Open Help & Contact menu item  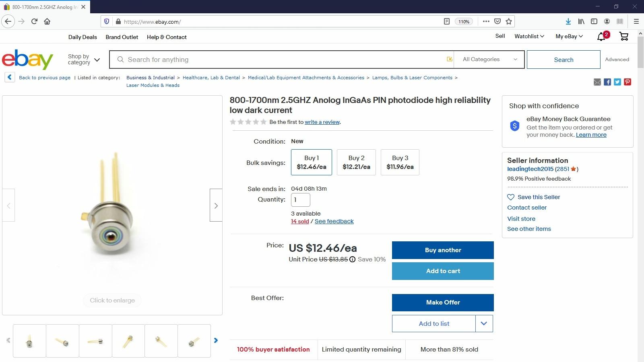pos(167,37)
